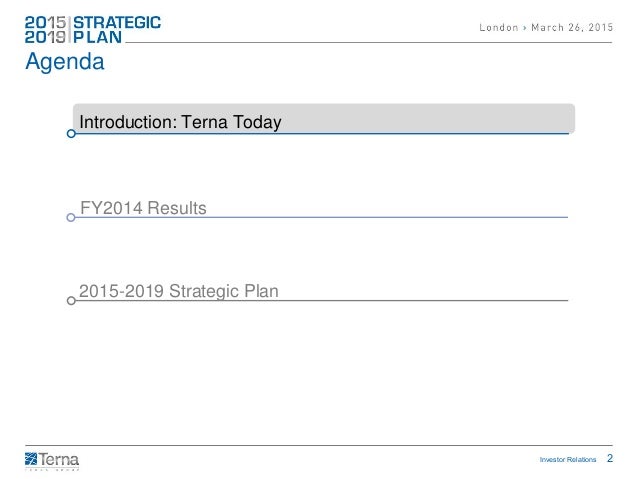This screenshot has width=638, height=479.
Task: Click the gray highlight bar right of Terna Today
Action: point(430,118)
